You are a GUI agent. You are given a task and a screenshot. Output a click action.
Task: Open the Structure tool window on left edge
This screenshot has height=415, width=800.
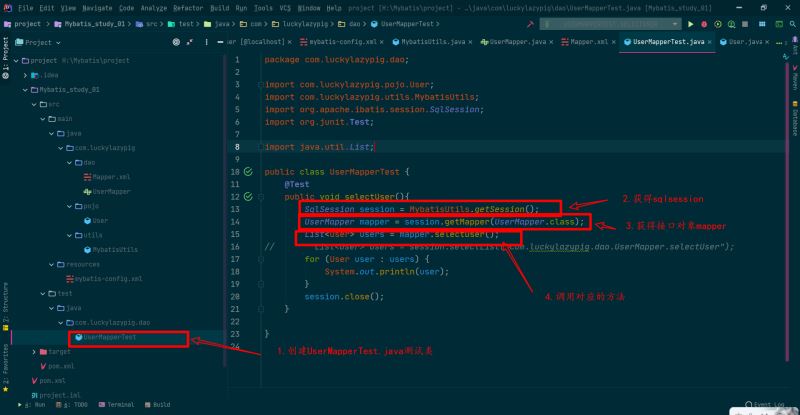pos(6,307)
